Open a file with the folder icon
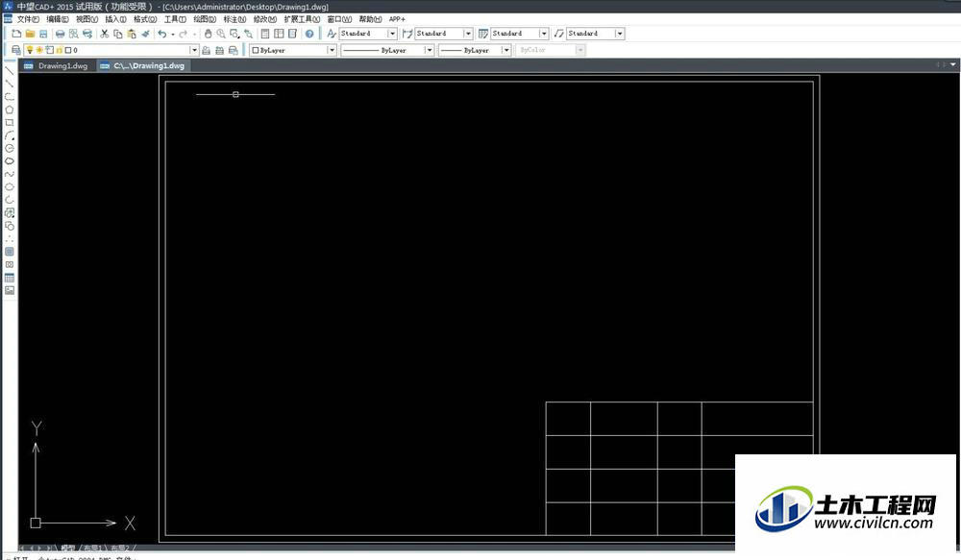Viewport: 961px width, 560px height. click(x=30, y=34)
